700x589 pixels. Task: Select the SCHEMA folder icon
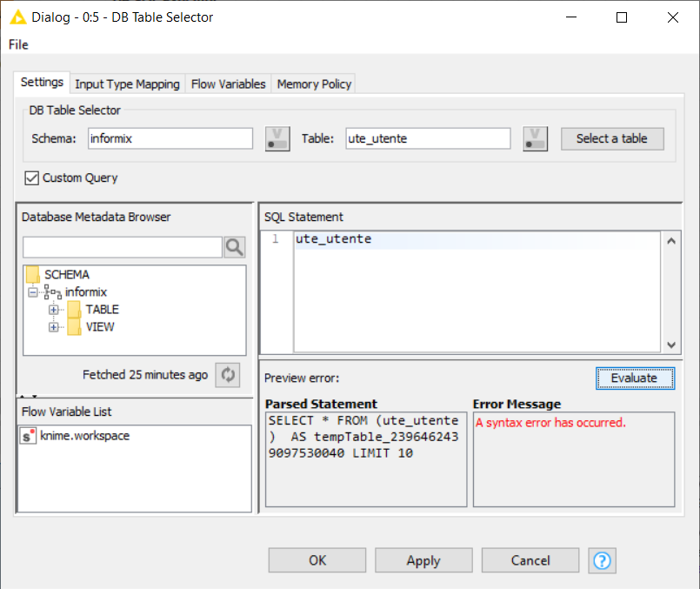33,275
